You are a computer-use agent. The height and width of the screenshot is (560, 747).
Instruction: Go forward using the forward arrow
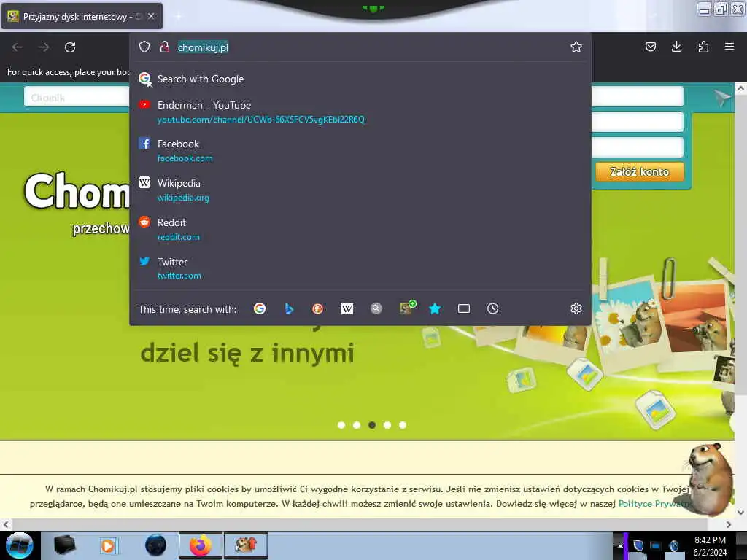pyautogui.click(x=43, y=47)
